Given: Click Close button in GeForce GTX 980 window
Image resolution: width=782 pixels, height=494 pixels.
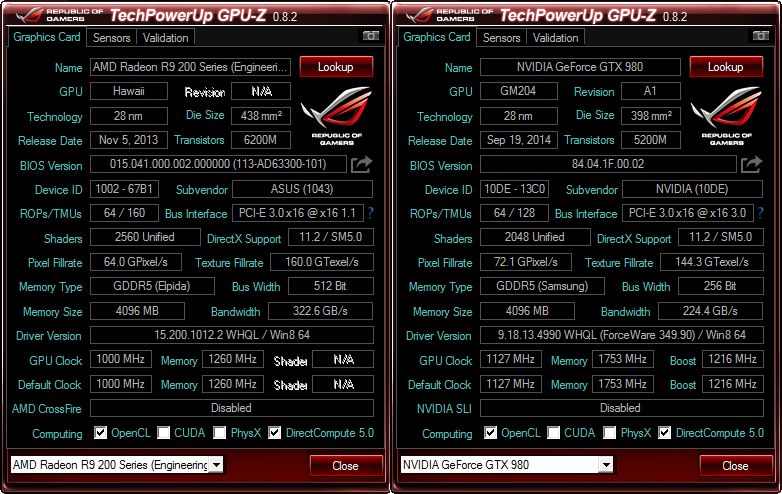Looking at the screenshot, I should click(x=736, y=466).
